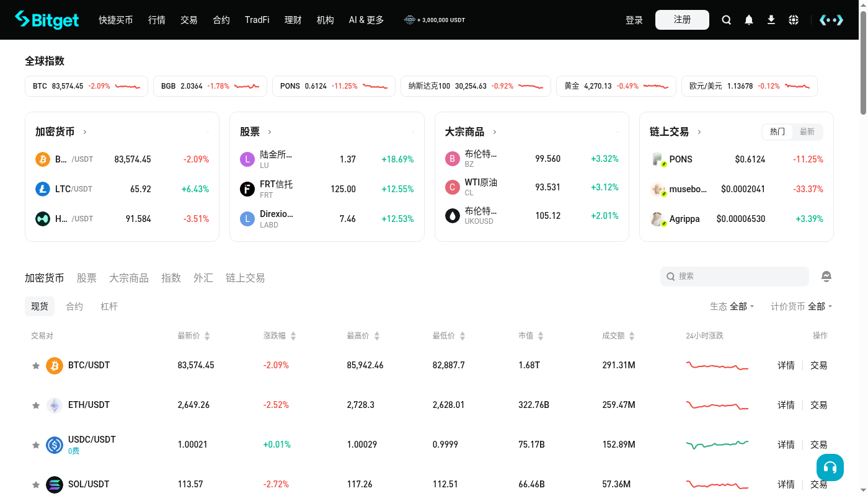Click the Bitget logo

click(47, 20)
